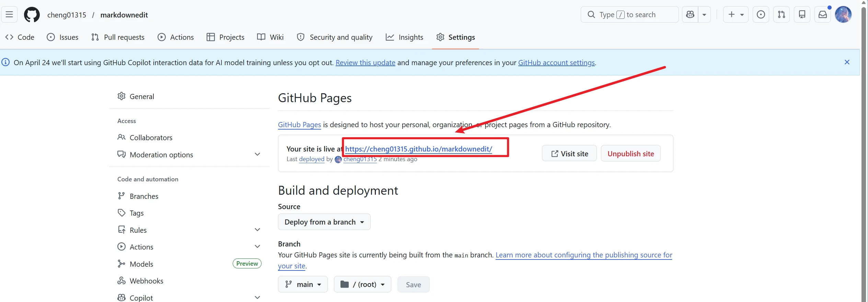Click the Unpublish site button
This screenshot has width=868, height=302.
(630, 154)
